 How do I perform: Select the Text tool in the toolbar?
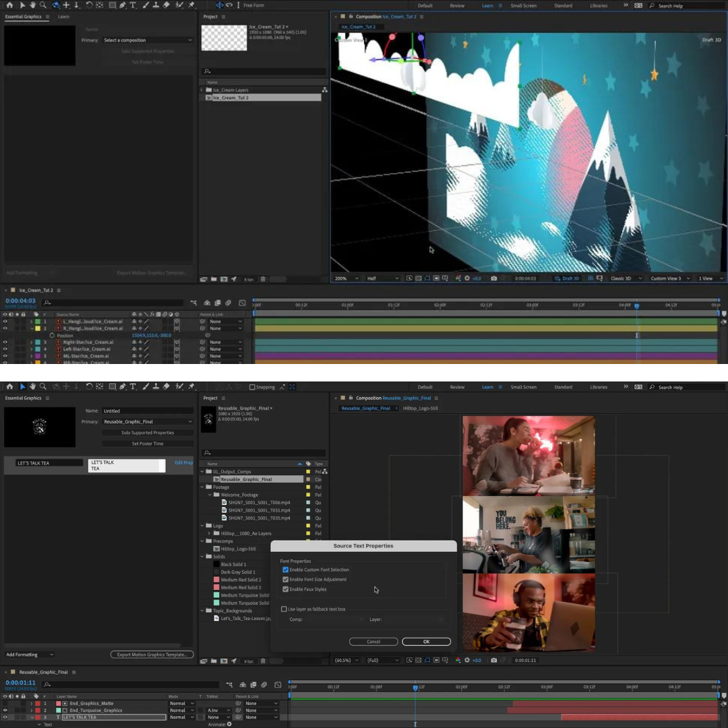[132, 387]
